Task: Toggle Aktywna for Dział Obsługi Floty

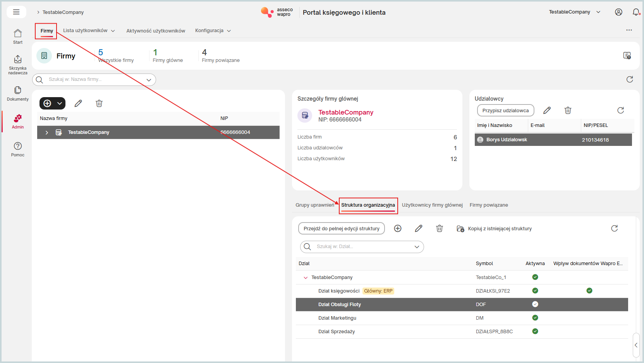Action: coord(535,304)
